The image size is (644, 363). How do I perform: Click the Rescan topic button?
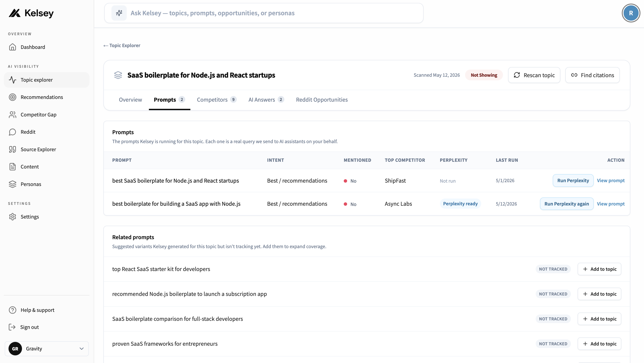pos(534,75)
